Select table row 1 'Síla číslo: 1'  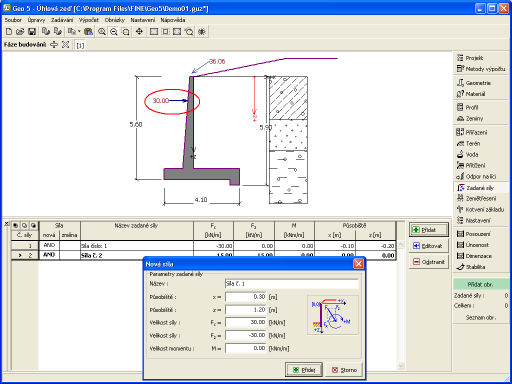[x=204, y=246]
